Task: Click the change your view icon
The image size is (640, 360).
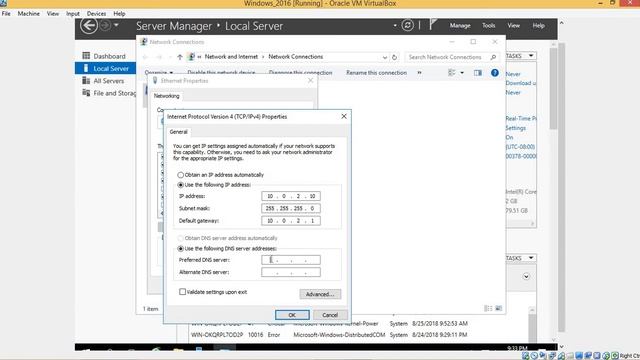Action: 452,73
